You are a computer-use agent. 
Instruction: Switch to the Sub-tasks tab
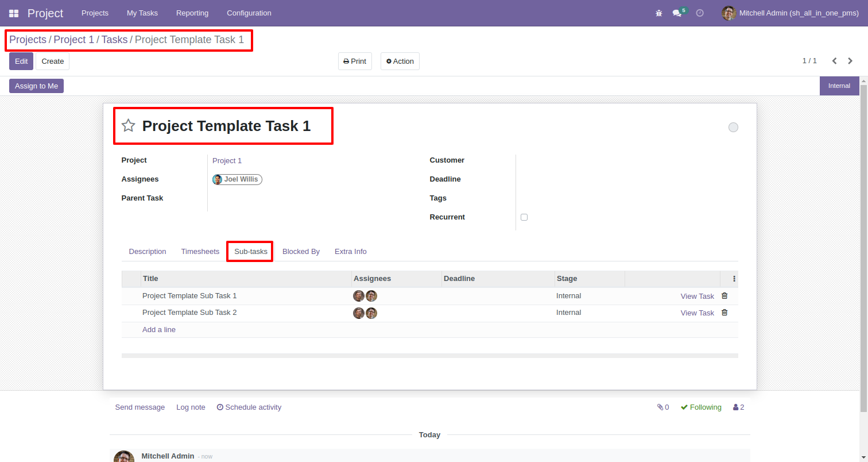point(251,252)
